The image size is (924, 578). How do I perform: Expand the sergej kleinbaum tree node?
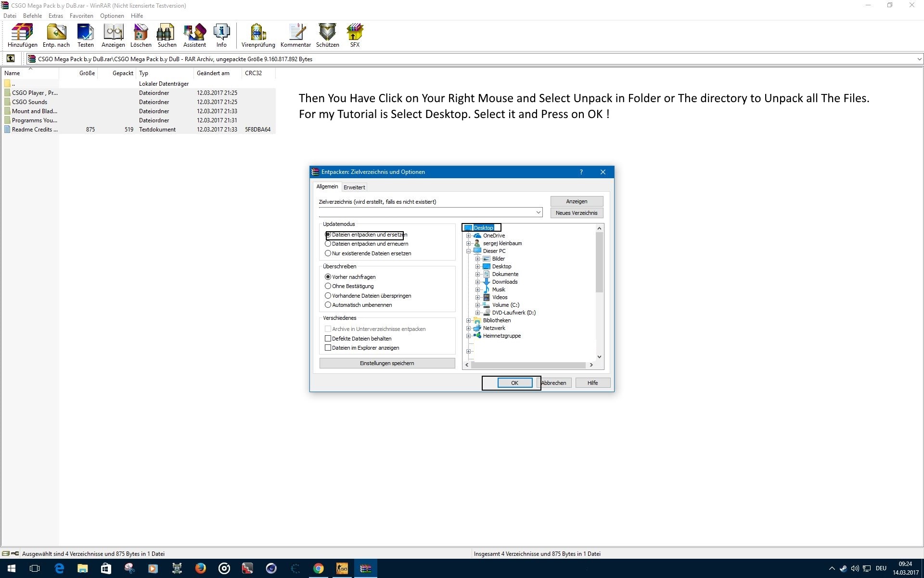pos(468,243)
